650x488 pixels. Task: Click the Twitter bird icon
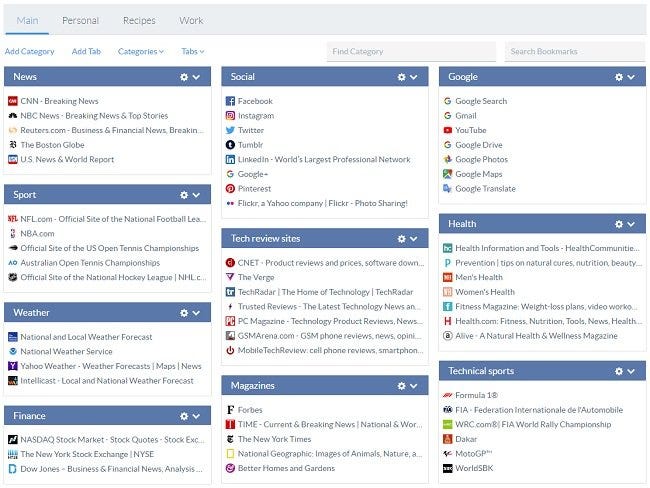230,130
